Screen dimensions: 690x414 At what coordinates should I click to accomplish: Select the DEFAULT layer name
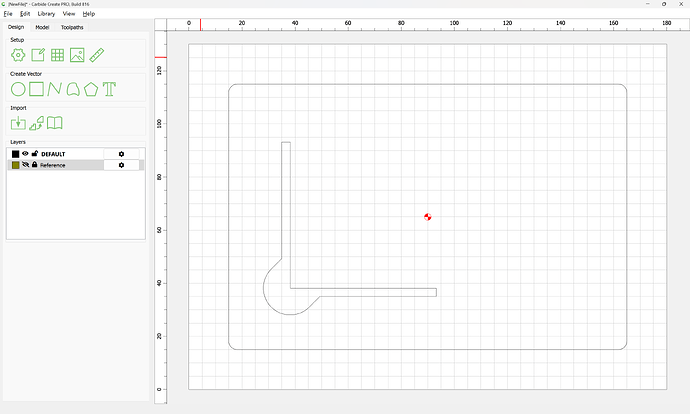pyautogui.click(x=53, y=154)
